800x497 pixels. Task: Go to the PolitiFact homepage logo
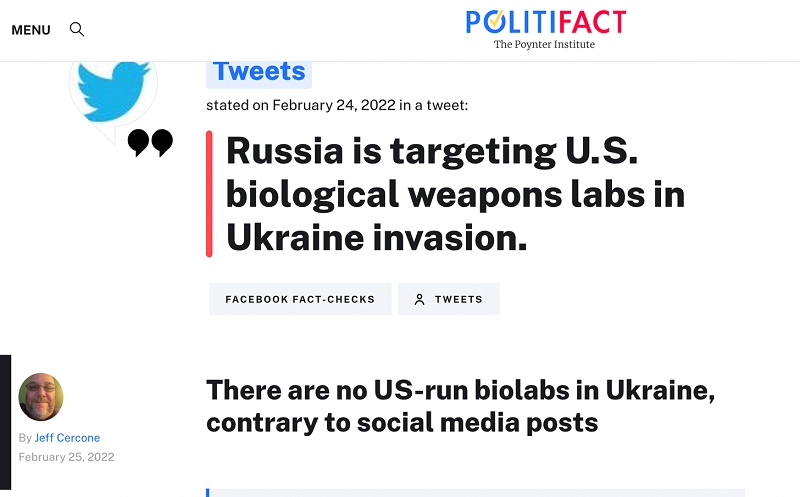[545, 22]
